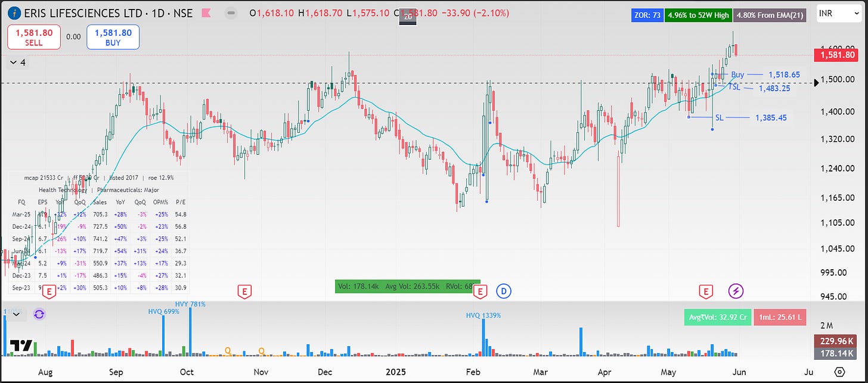868x383 pixels.
Task: Click the Mar-25 row P/E value 54.8
Action: click(181, 214)
